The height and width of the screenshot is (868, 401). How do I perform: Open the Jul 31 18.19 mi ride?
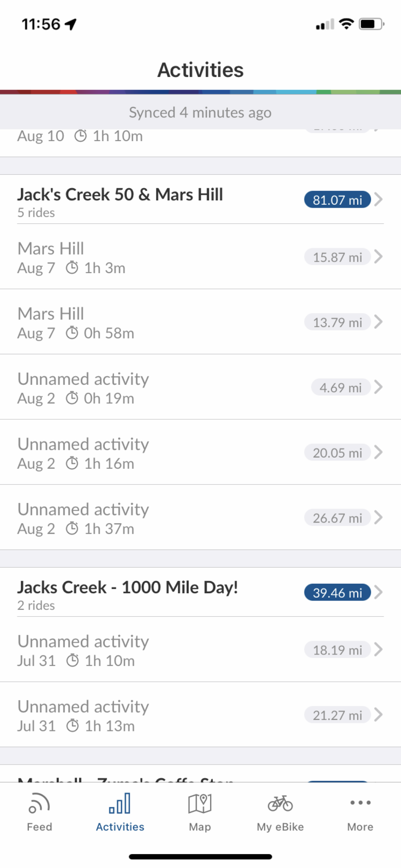145,650
